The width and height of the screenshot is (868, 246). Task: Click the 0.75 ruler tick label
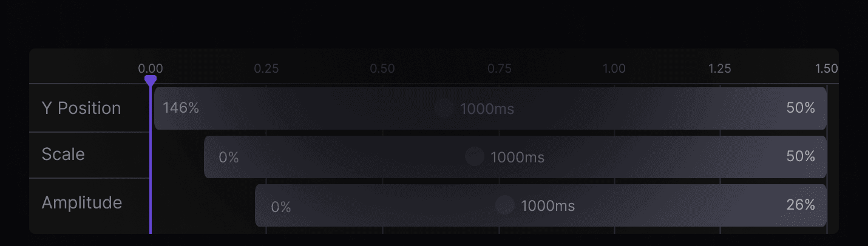tap(500, 68)
